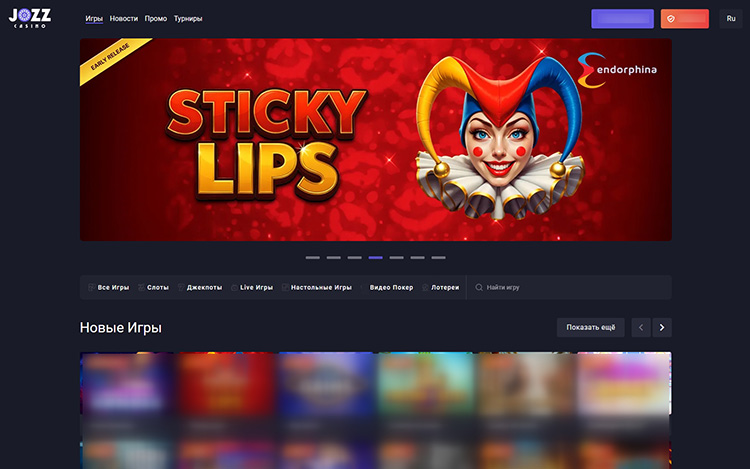Select the Джекпоты category
The width and height of the screenshot is (750, 469).
pyautogui.click(x=204, y=288)
